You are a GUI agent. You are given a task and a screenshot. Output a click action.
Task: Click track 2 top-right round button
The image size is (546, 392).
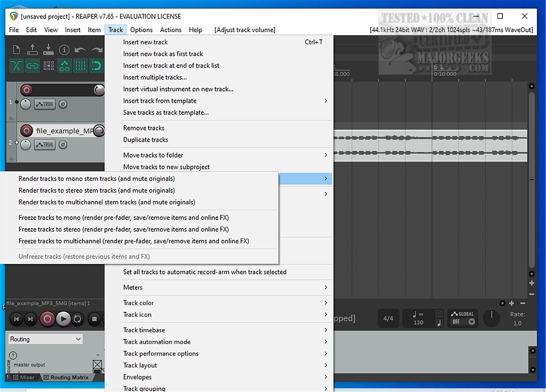99,131
